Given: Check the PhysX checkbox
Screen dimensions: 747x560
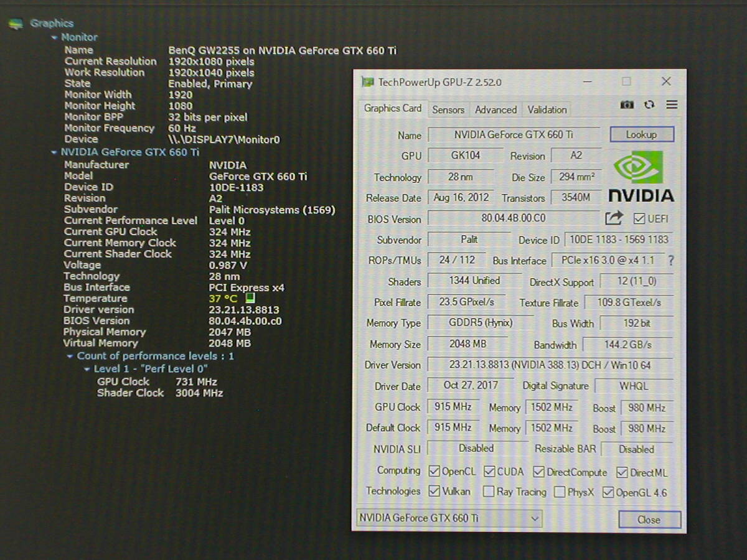Looking at the screenshot, I should tap(560, 492).
